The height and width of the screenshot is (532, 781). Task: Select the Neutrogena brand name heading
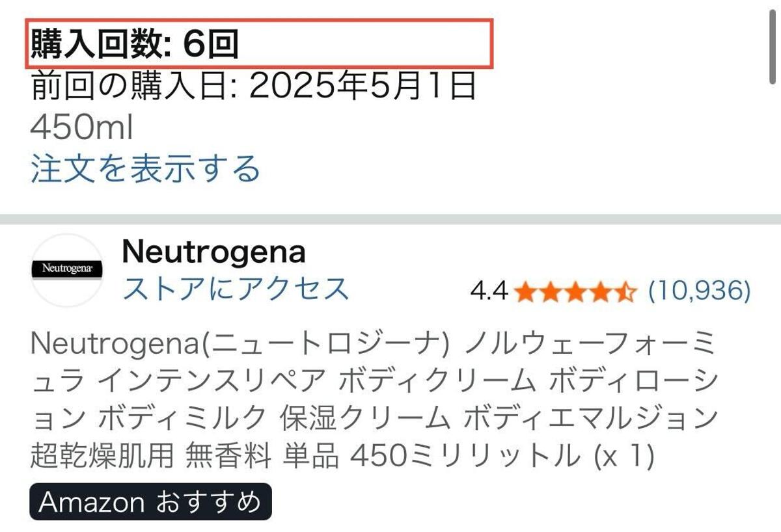213,252
